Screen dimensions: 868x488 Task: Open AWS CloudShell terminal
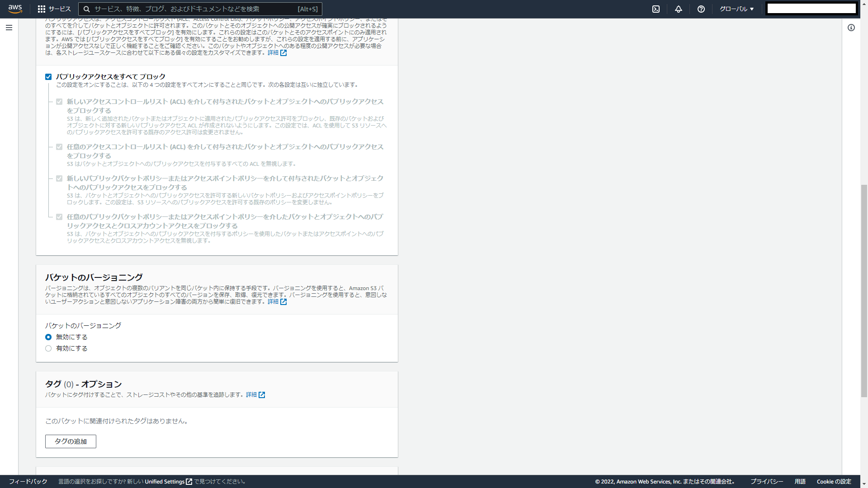pos(656,9)
